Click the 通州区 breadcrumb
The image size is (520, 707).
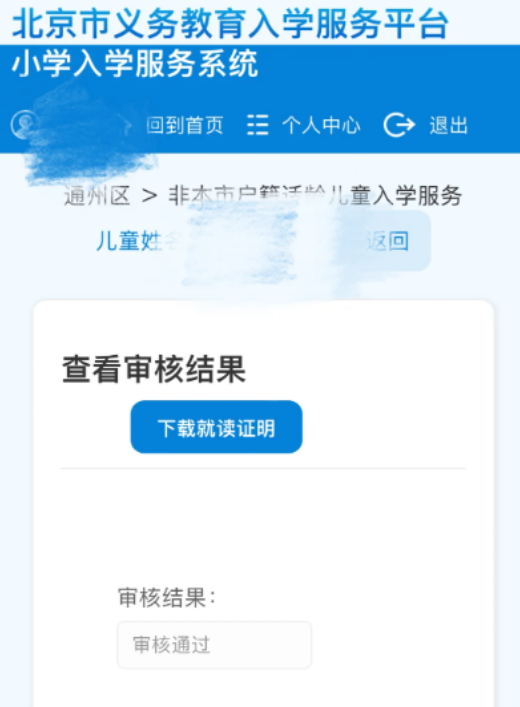point(97,196)
